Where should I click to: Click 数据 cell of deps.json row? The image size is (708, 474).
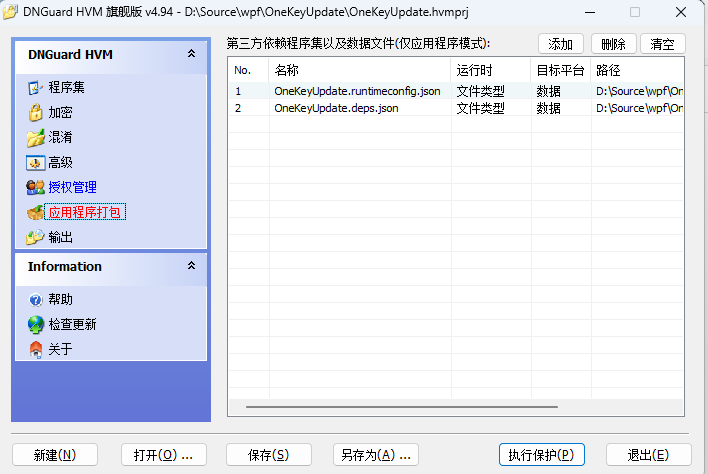[549, 108]
